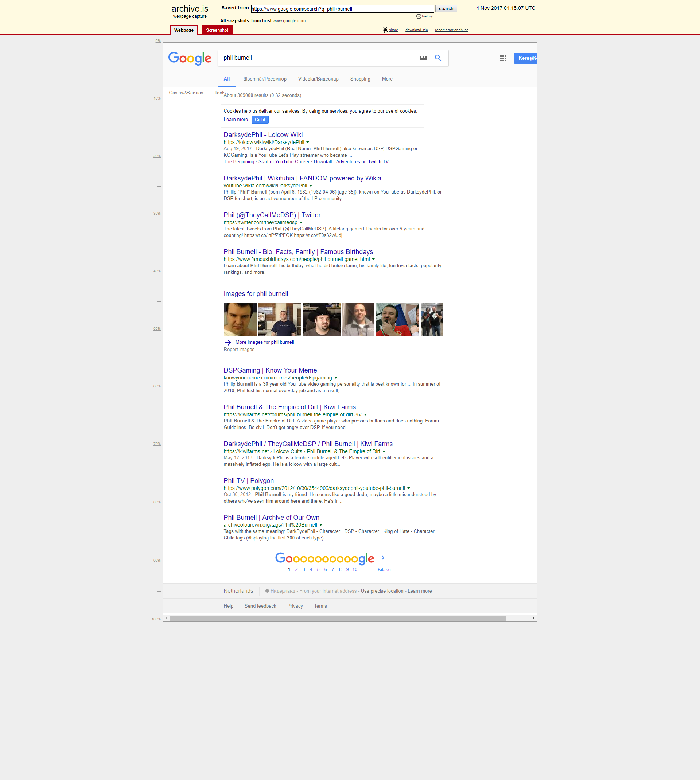
Task: Open Phil TV Polygon result
Action: pyautogui.click(x=248, y=481)
